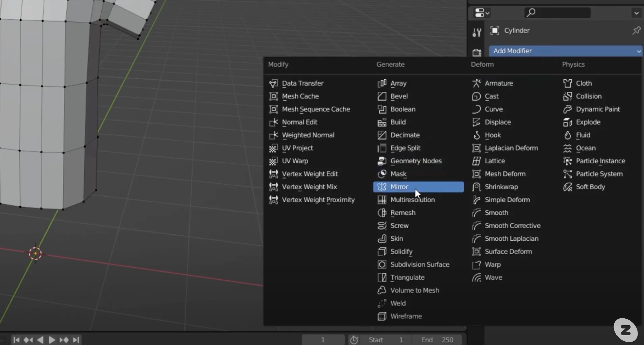Click the current frame field showing 1
The width and height of the screenshot is (644, 345).
(x=323, y=340)
